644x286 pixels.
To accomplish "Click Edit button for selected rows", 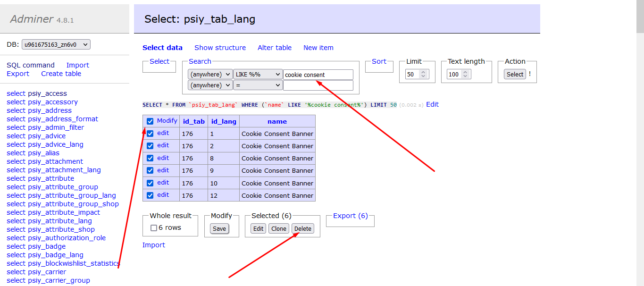I will click(259, 229).
